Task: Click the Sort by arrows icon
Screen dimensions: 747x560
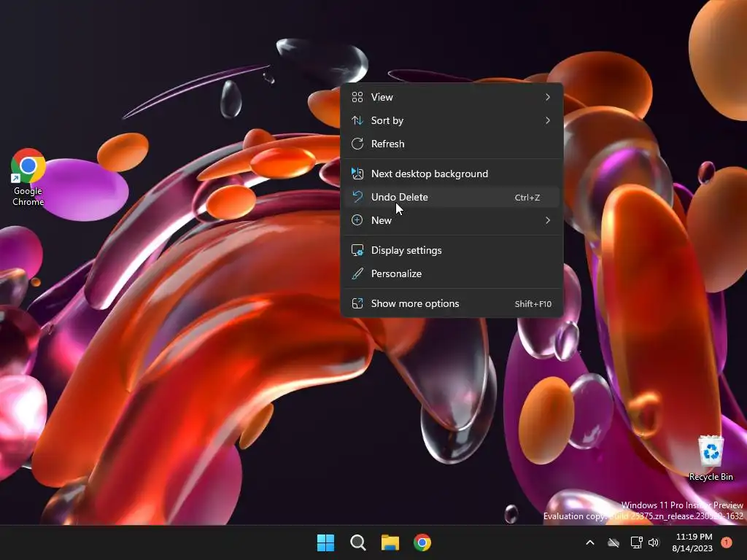Action: point(357,120)
